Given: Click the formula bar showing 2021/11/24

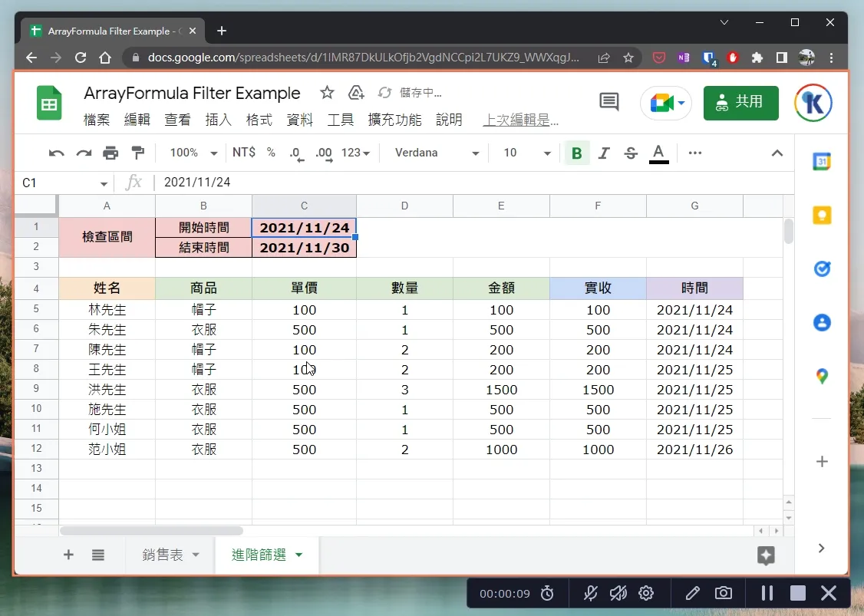Looking at the screenshot, I should (474, 183).
